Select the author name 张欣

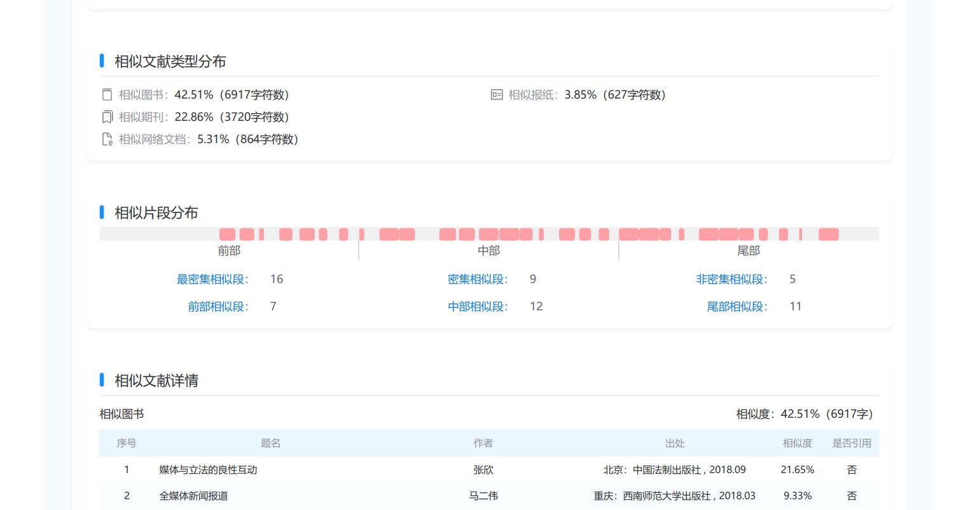[x=483, y=470]
